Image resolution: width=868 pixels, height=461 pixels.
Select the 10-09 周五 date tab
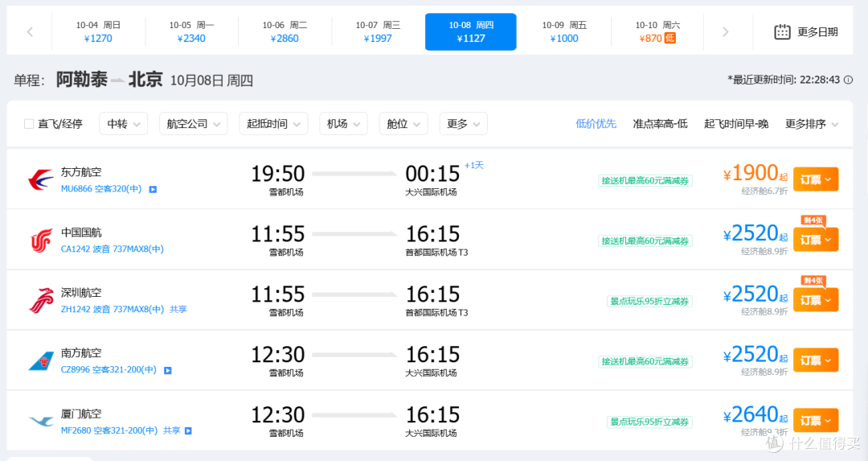[x=564, y=32]
